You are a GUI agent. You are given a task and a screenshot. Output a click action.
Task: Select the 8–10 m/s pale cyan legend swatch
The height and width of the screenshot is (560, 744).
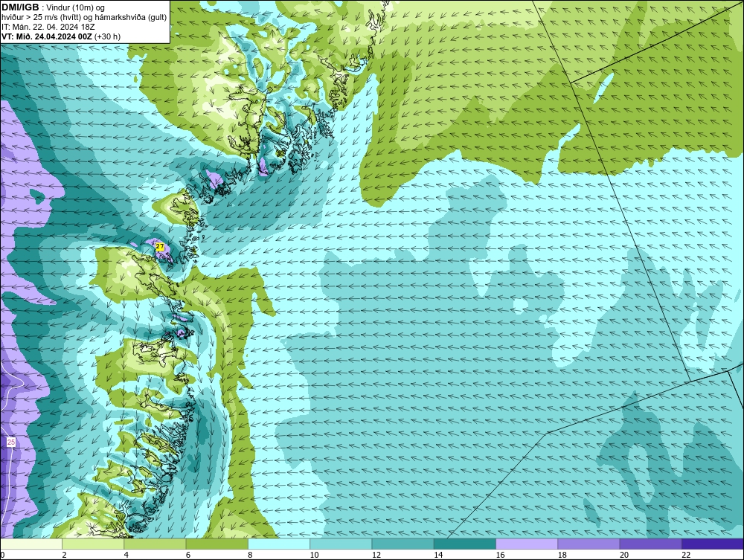coord(279,544)
